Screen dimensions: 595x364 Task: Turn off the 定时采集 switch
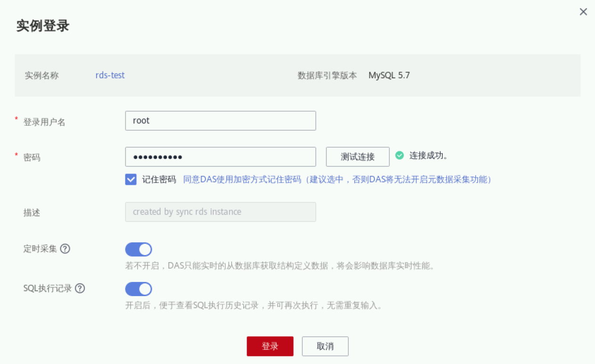pos(139,249)
